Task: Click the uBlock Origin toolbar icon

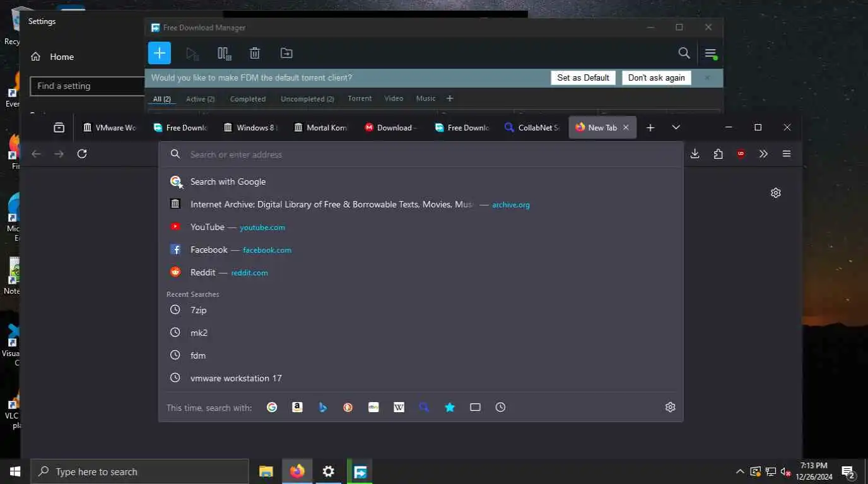Action: point(741,154)
